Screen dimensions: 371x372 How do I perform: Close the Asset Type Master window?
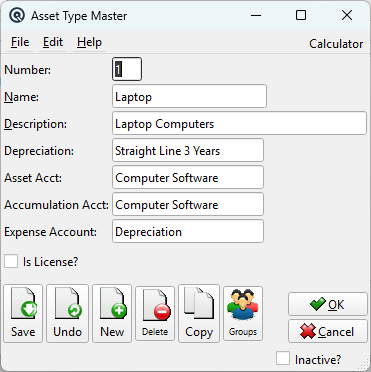pyautogui.click(x=347, y=15)
